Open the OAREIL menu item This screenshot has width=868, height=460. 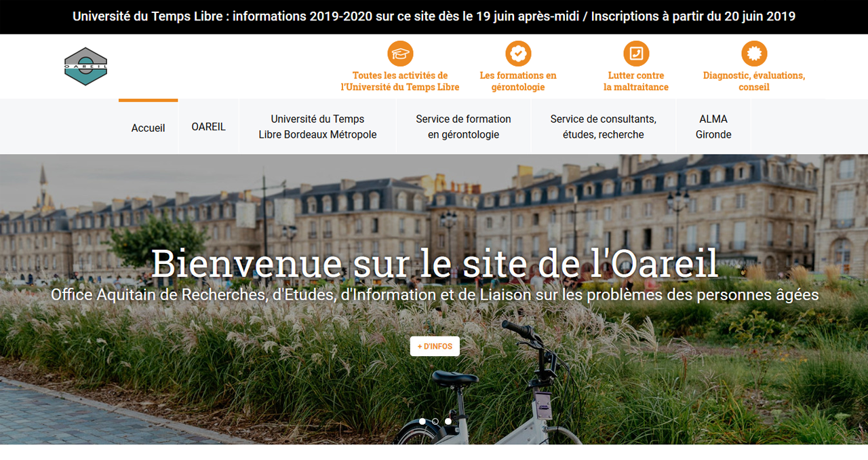209,127
